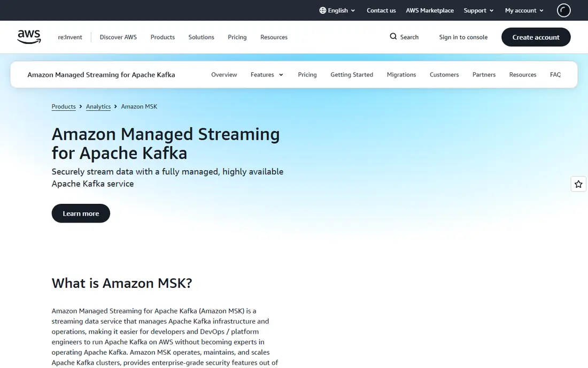Select the Getting Started tab

(352, 75)
